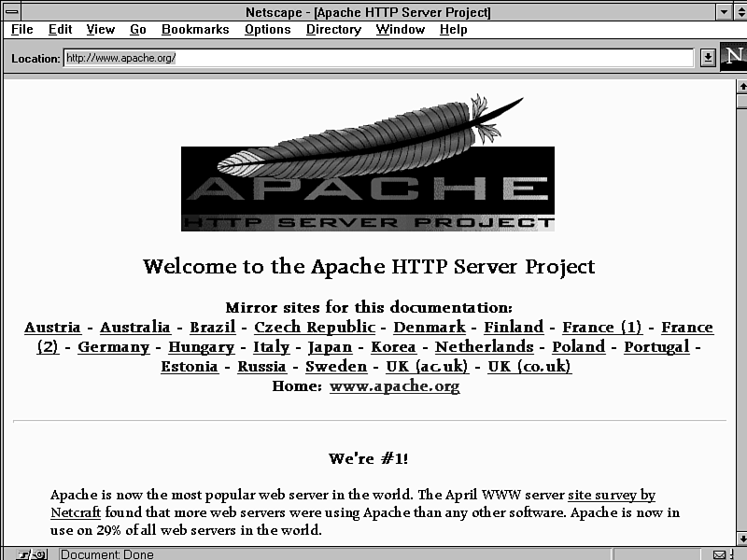This screenshot has width=747, height=560.
Task: Click the Document: Done status text
Action: point(107,554)
